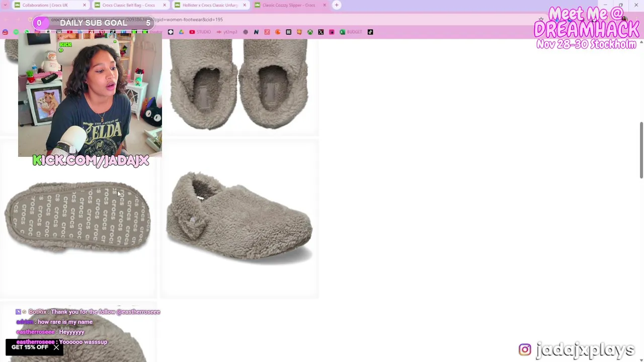644x362 pixels.
Task: Open a new browser tab with plus button
Action: [337, 5]
